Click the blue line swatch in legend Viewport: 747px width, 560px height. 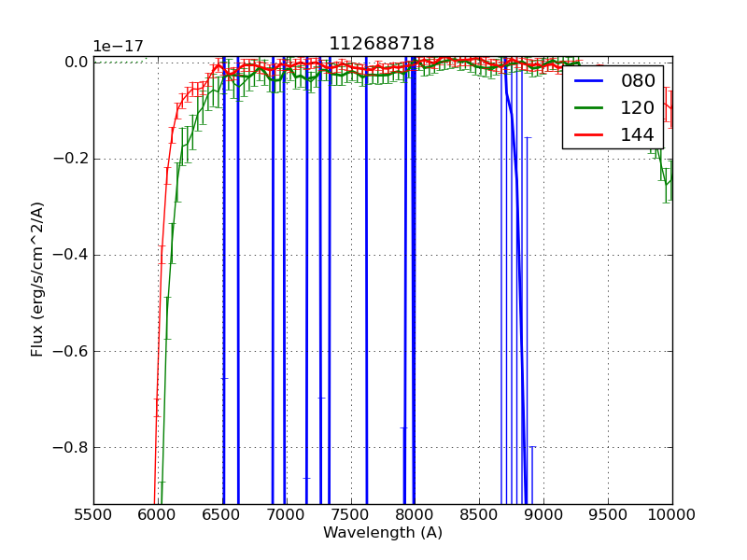(x=590, y=81)
